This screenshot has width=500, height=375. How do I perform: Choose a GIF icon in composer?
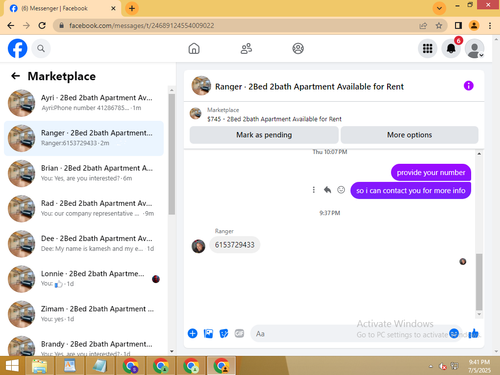[x=239, y=333]
